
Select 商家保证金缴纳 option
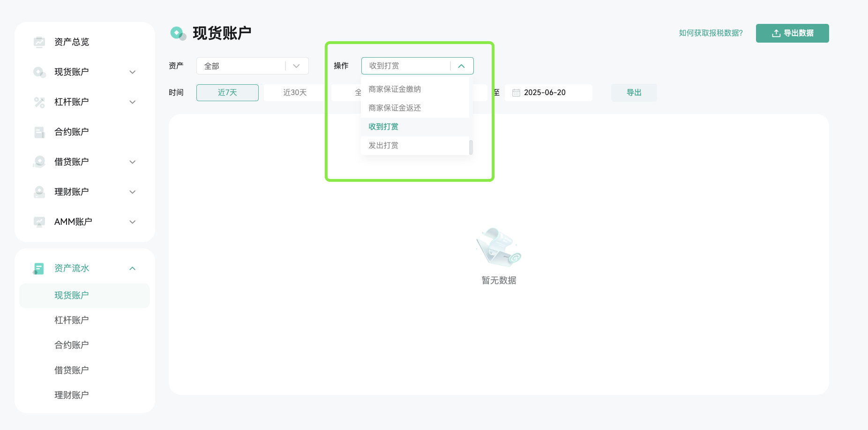coord(415,89)
